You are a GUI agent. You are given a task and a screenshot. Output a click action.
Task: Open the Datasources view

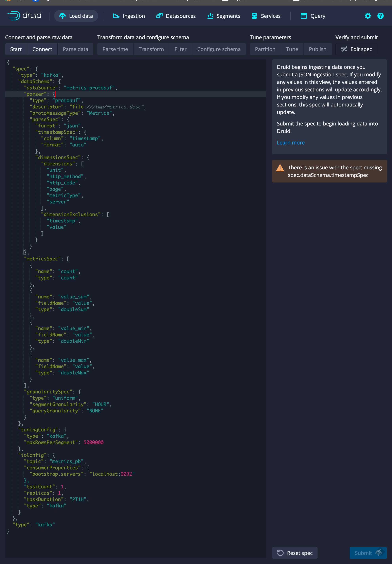click(176, 16)
